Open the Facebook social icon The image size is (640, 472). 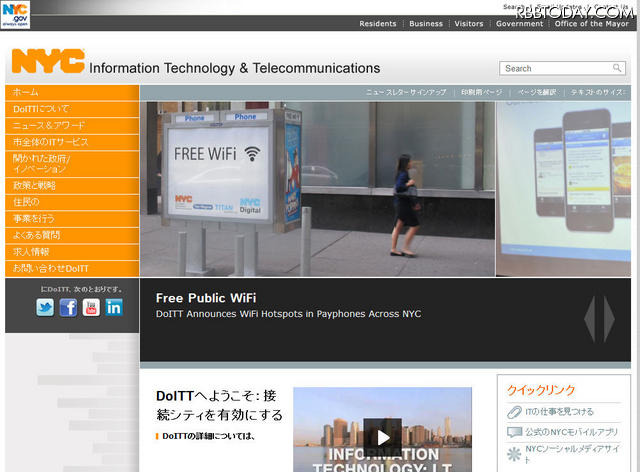68,308
